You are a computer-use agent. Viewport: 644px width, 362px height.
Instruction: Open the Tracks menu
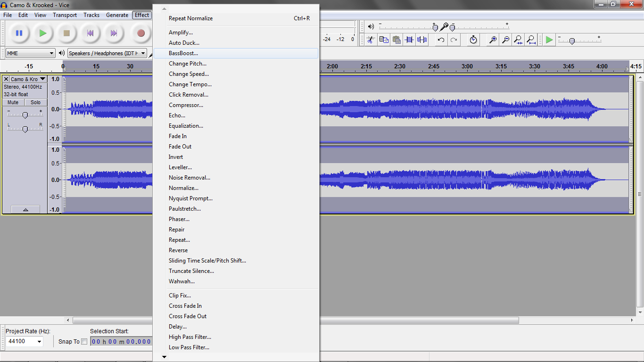tap(91, 15)
